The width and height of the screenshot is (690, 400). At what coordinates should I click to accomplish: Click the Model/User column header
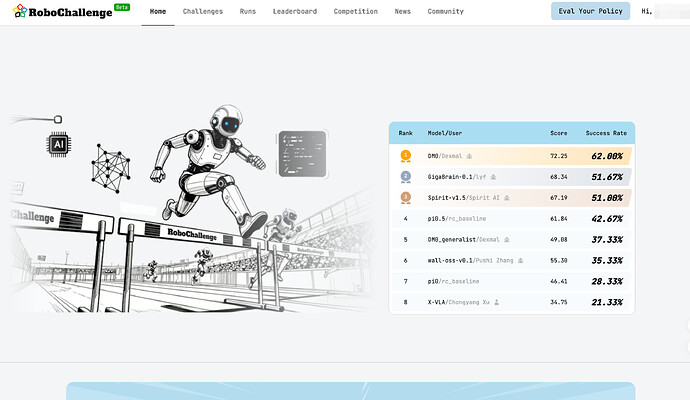click(445, 133)
